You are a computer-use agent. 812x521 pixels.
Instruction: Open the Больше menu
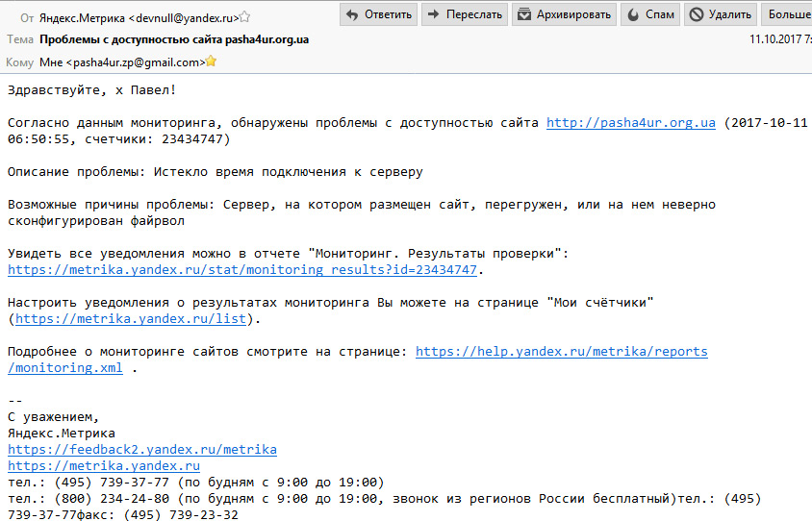click(787, 14)
